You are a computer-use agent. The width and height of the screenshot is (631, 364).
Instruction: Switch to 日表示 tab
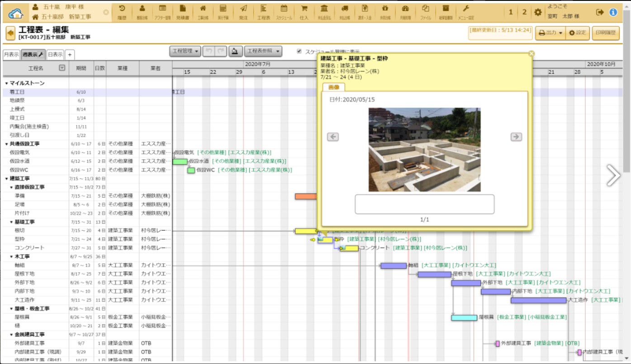55,54
